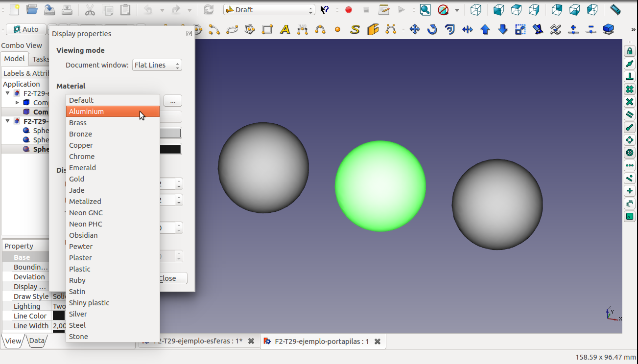Open the Draft workbench selector dropdown
This screenshot has width=638, height=364.
coord(269,10)
